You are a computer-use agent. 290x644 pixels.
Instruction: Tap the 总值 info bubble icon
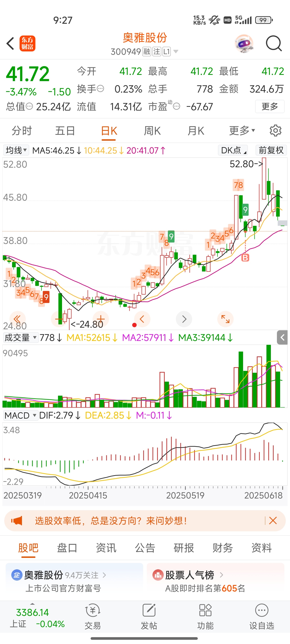[x=29, y=106]
